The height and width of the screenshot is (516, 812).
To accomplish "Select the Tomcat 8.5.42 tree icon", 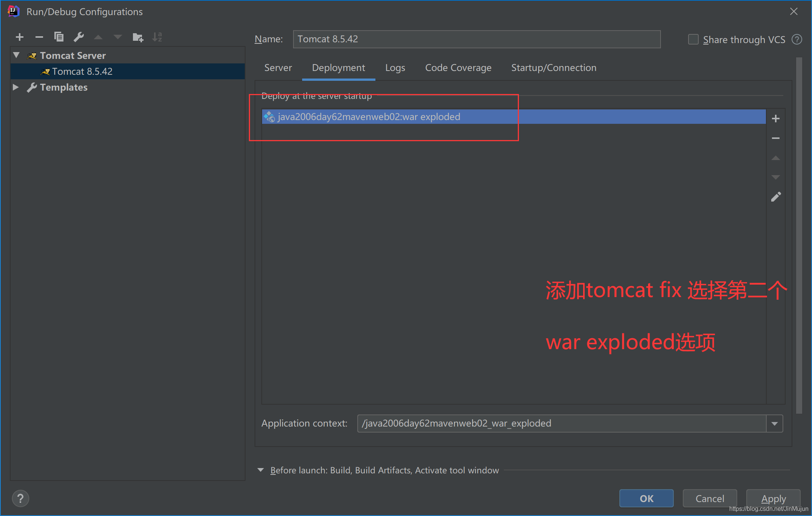I will 45,71.
